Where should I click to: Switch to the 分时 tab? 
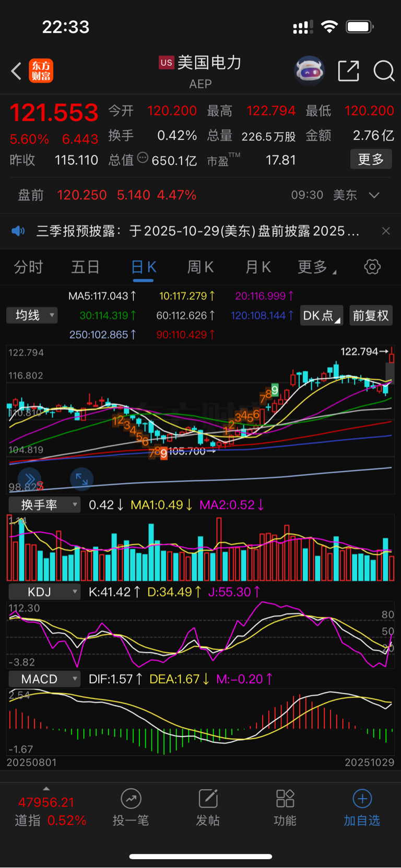click(x=29, y=267)
